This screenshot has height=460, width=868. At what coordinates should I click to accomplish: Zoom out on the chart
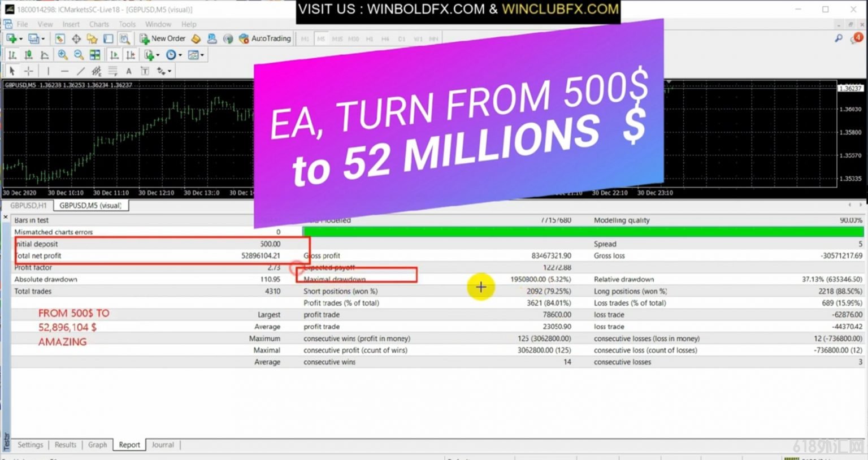click(79, 55)
